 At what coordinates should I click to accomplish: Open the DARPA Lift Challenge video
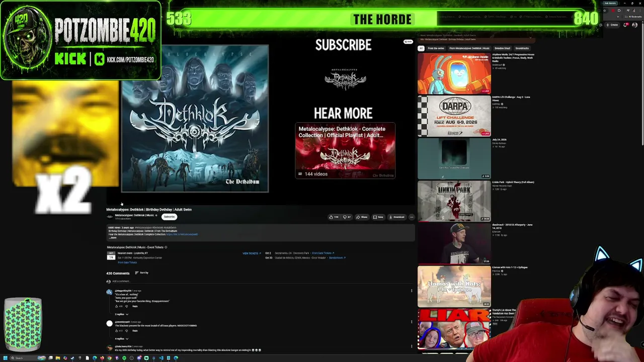tap(454, 116)
